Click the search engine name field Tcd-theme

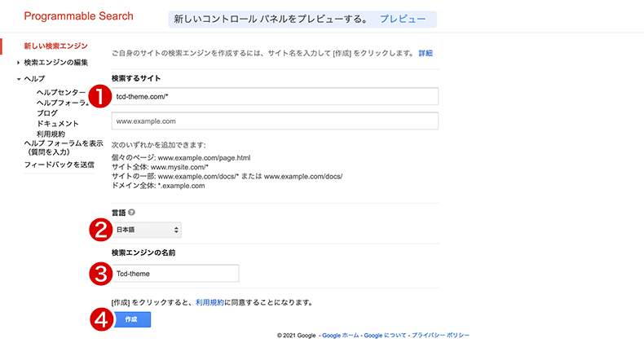175,274
